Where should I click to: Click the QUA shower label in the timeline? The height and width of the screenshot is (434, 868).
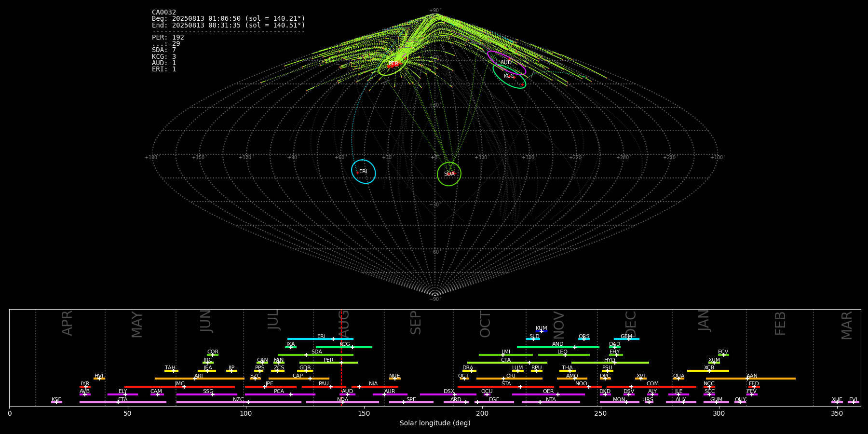[x=678, y=376]
